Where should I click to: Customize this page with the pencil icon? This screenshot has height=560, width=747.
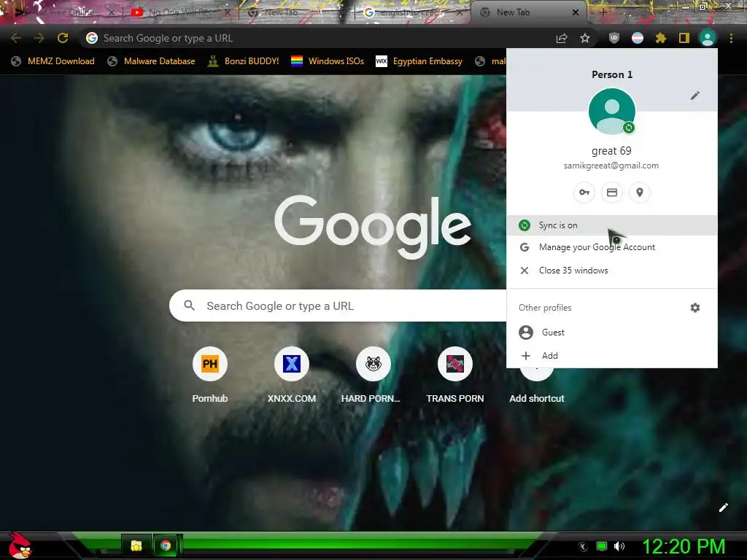pos(724,507)
